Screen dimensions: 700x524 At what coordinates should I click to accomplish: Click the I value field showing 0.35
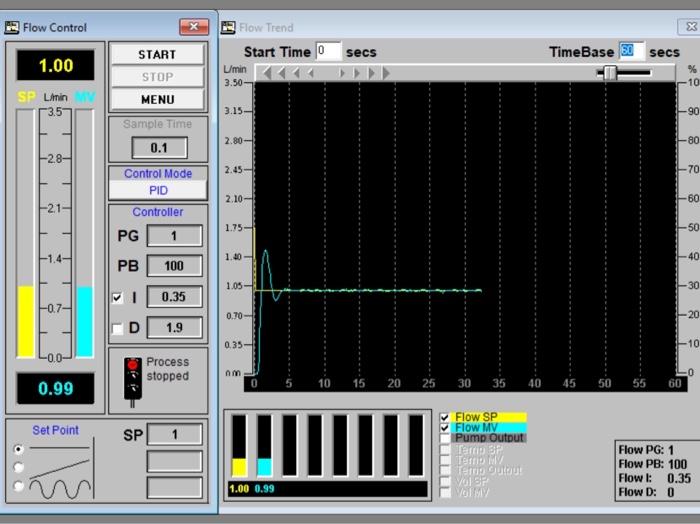pos(175,297)
